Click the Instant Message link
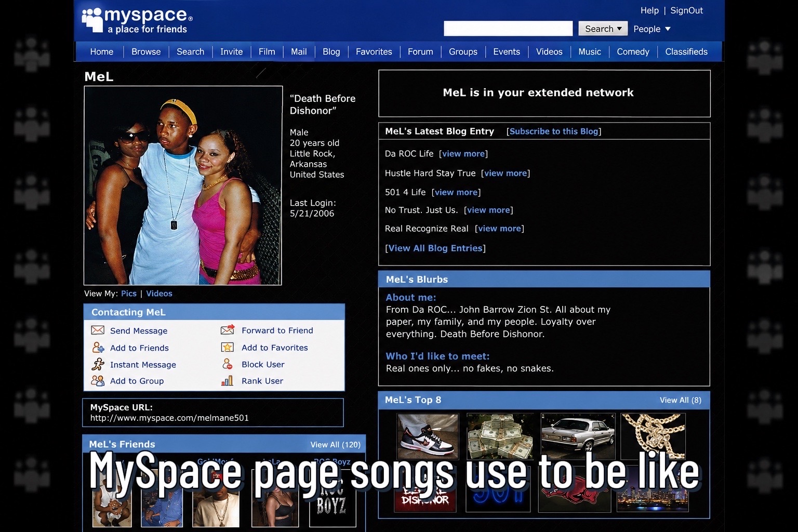The height and width of the screenshot is (532, 798). [143, 365]
